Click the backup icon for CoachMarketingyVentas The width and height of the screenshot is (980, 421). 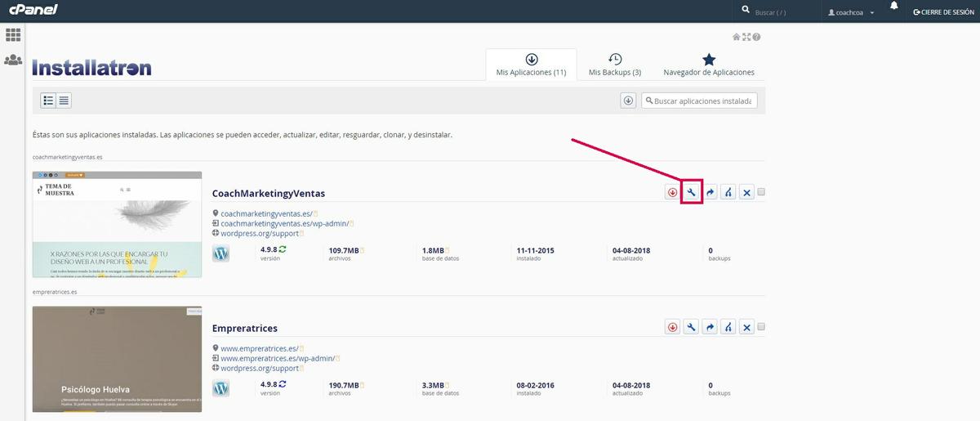click(x=672, y=192)
